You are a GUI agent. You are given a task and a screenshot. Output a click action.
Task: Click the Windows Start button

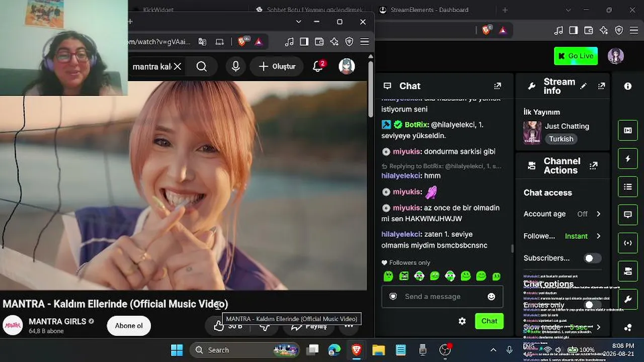(177, 350)
